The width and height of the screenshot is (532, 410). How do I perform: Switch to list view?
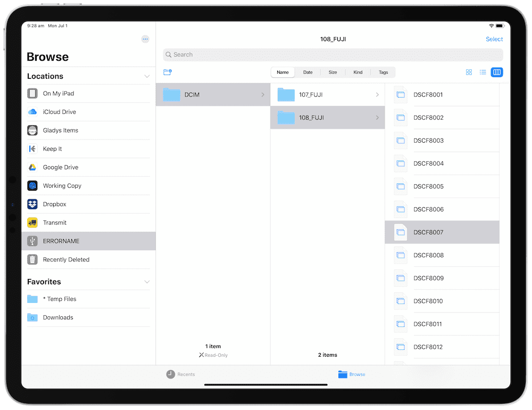[x=483, y=72]
